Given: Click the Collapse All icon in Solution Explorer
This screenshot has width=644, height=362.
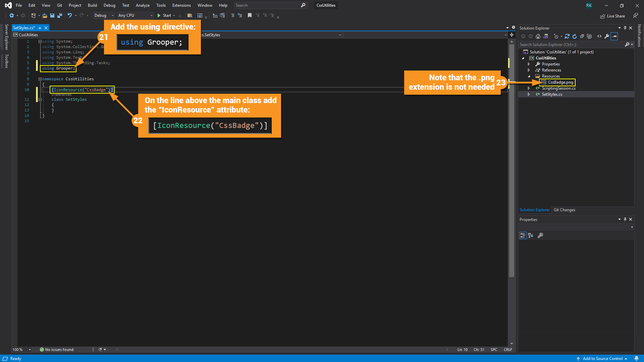Looking at the screenshot, I should point(582,36).
